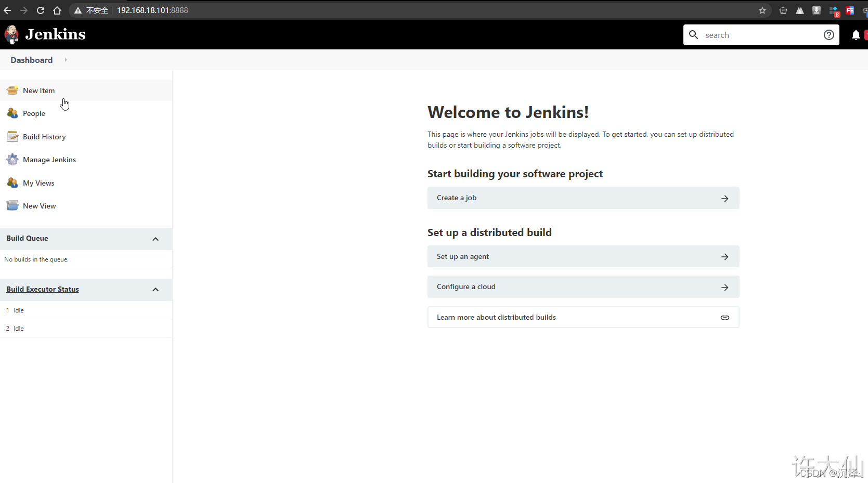The image size is (868, 483).
Task: Click the Configure a cloud button
Action: point(583,287)
